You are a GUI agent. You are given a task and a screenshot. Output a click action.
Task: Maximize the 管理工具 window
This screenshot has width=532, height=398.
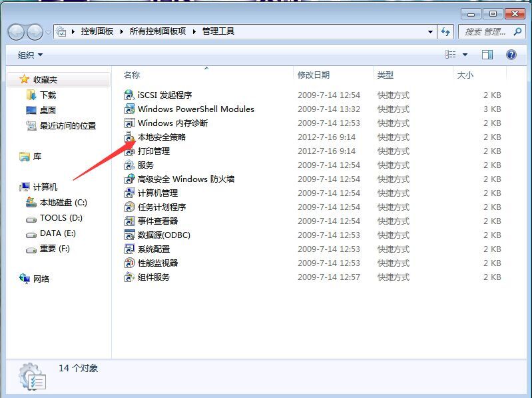coord(493,14)
